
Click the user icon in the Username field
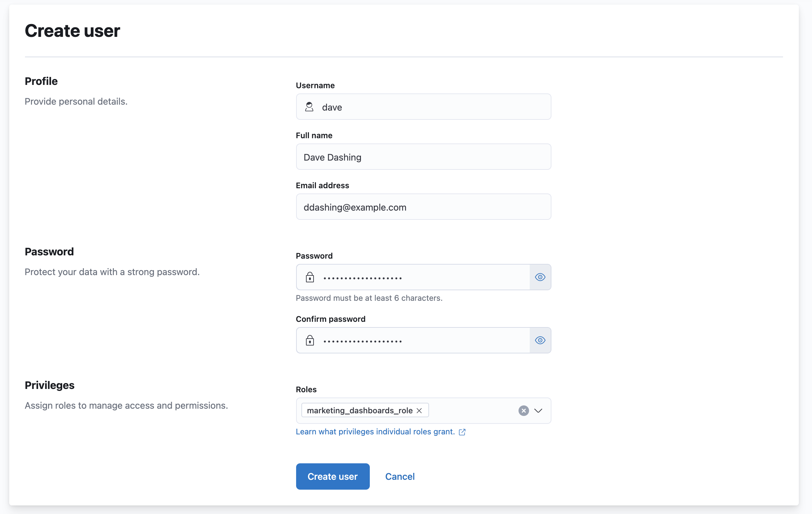(x=310, y=107)
